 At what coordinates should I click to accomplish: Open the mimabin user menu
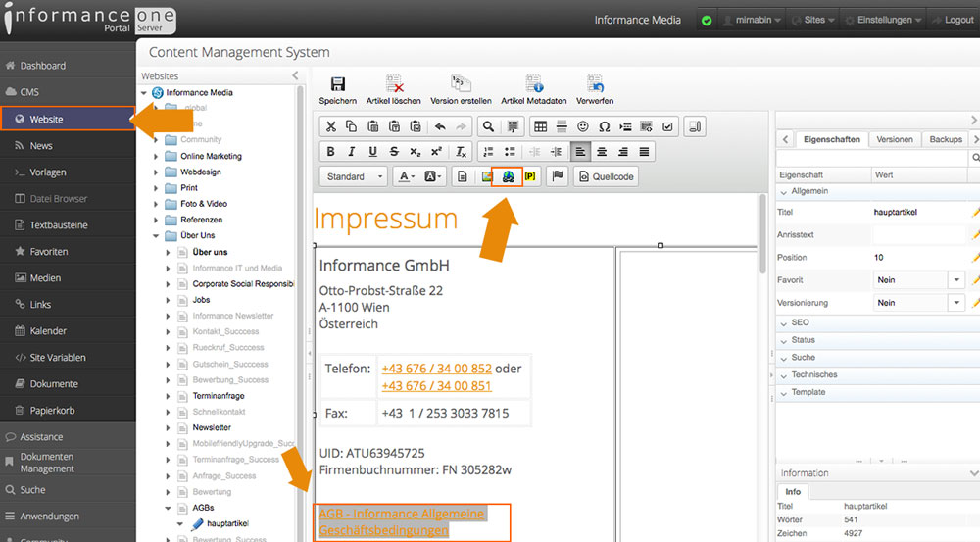click(752, 20)
